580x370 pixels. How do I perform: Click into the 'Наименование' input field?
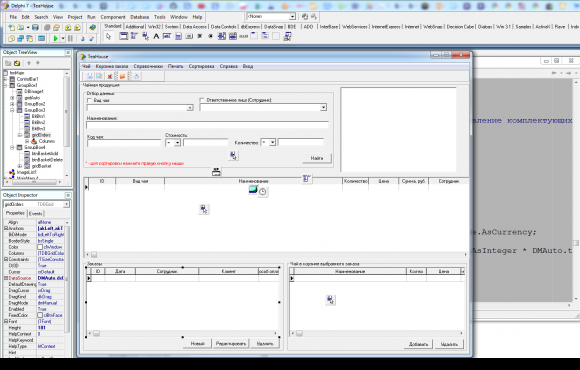pyautogui.click(x=207, y=125)
